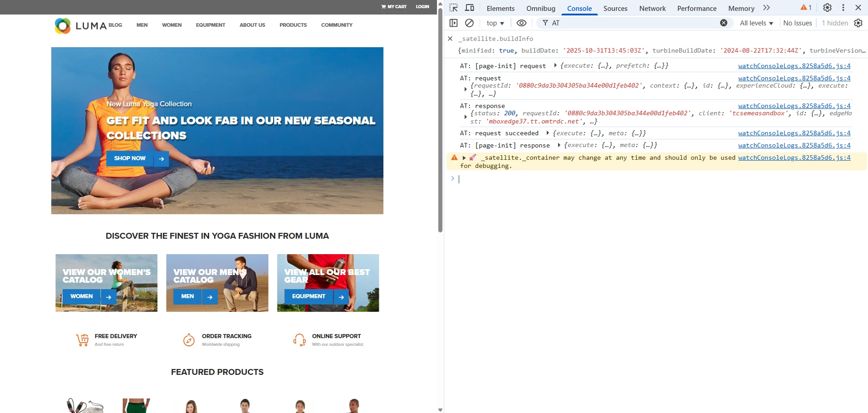868x413 pixels.
Task: Expand the page-init response object
Action: (x=559, y=145)
